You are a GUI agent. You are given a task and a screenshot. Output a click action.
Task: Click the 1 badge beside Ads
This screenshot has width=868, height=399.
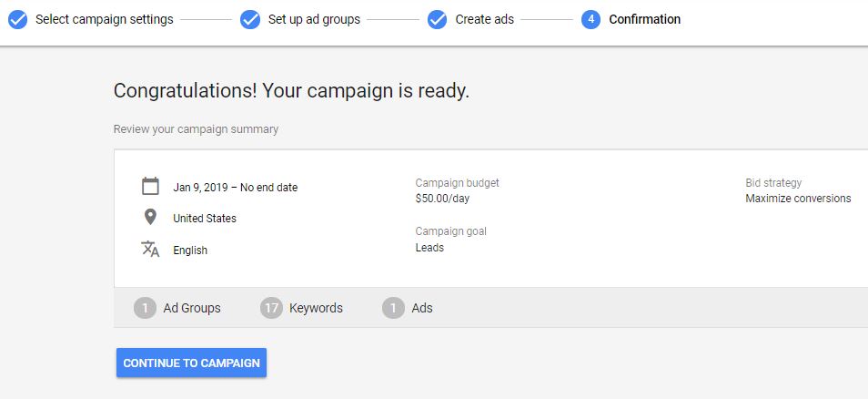click(x=394, y=308)
